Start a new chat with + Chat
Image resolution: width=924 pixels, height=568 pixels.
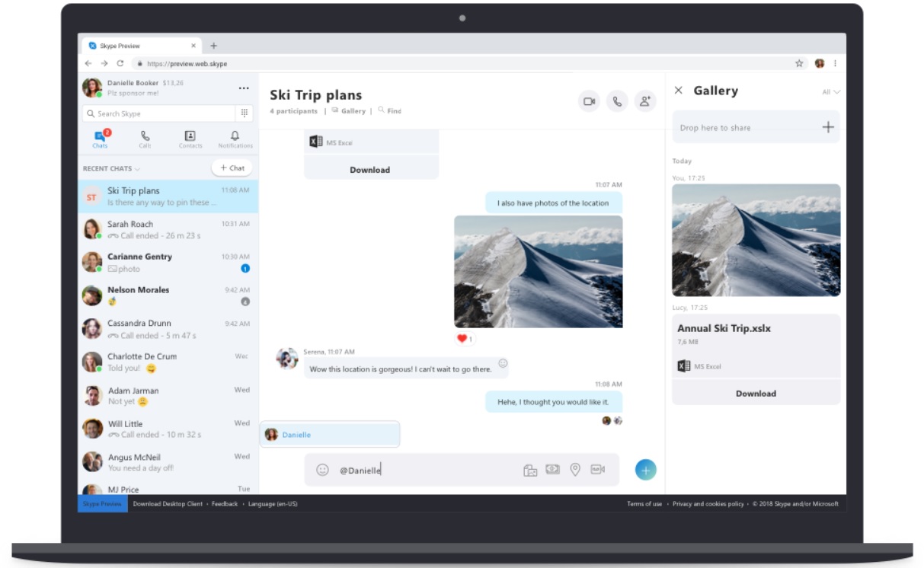[x=232, y=168]
